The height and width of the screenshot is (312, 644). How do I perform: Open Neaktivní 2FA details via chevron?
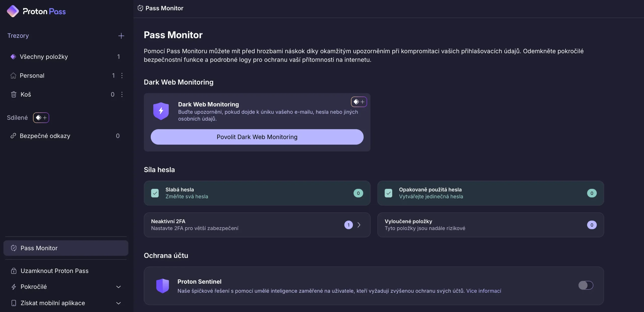click(359, 225)
